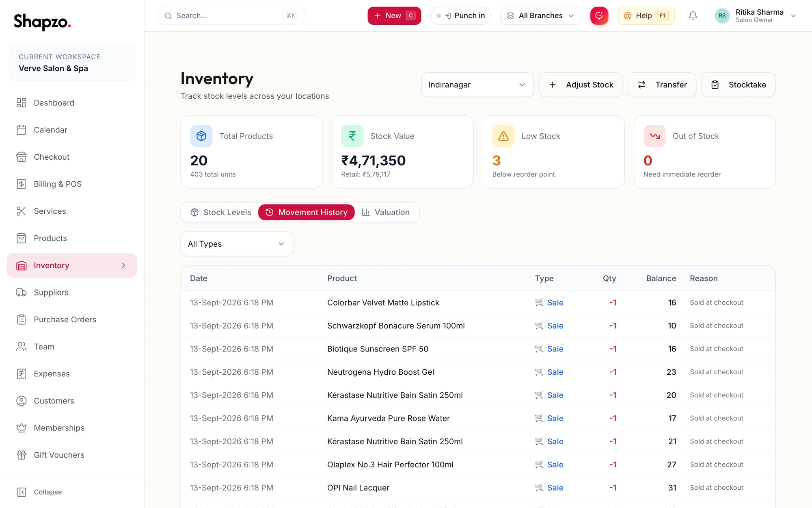Click Colorbar Velvet Matte Lipstick row
The image size is (812, 508).
pos(478,303)
